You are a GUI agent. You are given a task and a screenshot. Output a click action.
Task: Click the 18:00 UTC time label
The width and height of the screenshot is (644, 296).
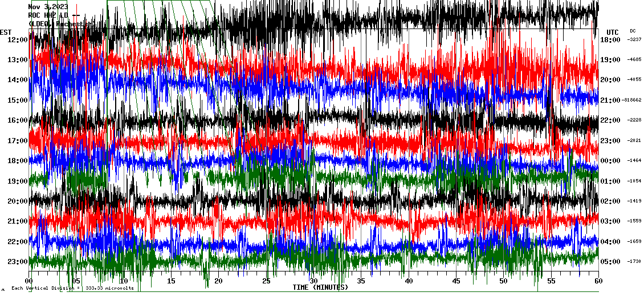(610, 39)
